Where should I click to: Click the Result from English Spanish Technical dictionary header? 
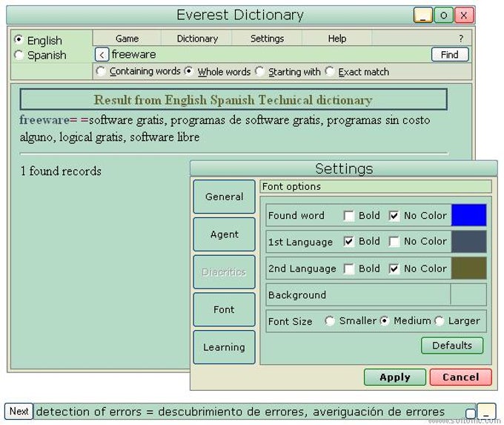tap(233, 99)
